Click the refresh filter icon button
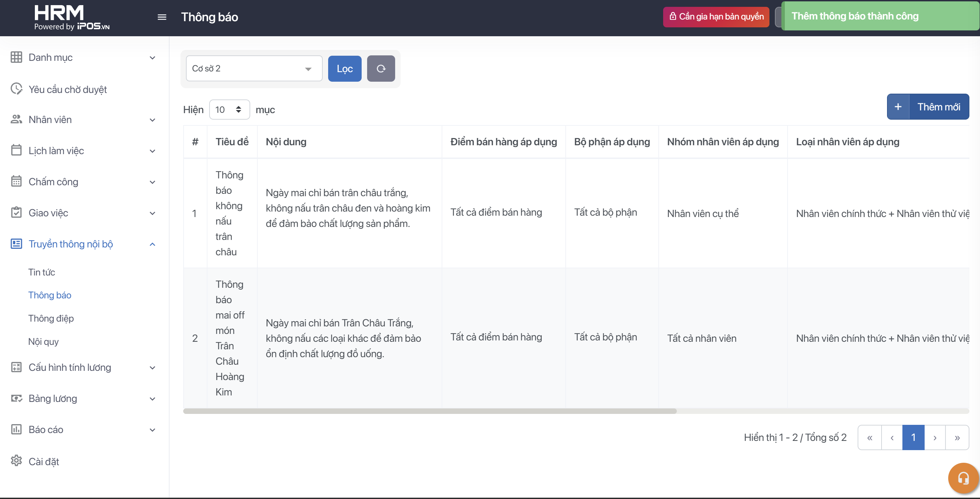This screenshot has height=499, width=980. point(381,68)
